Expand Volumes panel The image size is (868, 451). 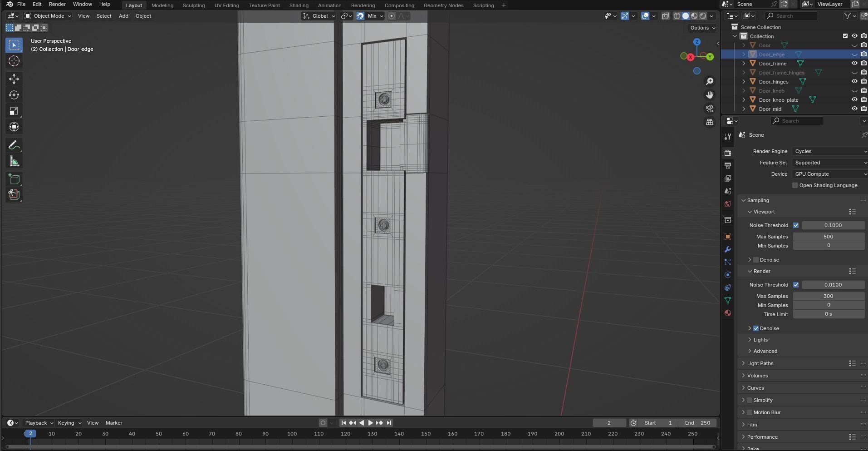[x=757, y=376]
